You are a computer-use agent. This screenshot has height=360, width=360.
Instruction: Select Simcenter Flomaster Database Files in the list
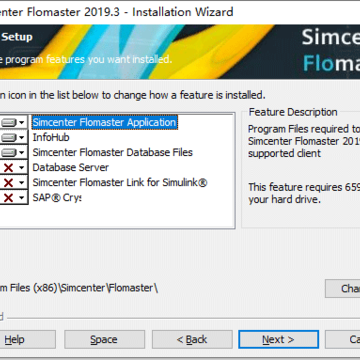113,152
